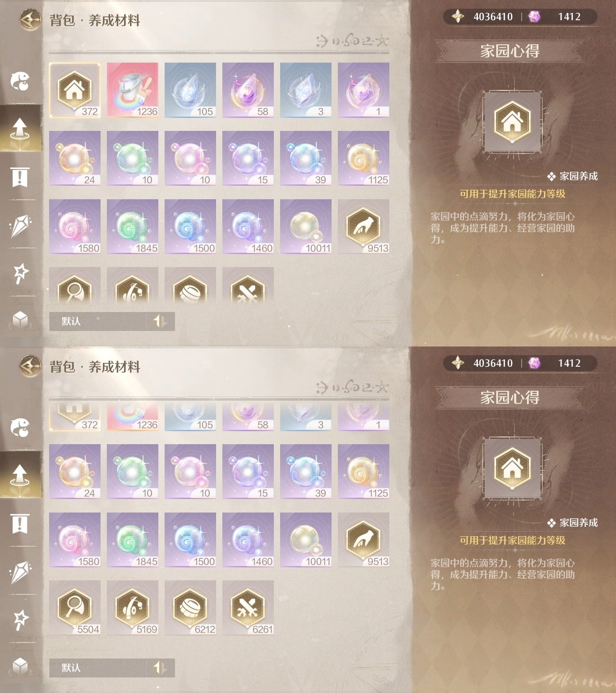Screen dimensions: 616x693
Task: Toggle sort order arrows in lower screenshot
Action: click(x=160, y=668)
